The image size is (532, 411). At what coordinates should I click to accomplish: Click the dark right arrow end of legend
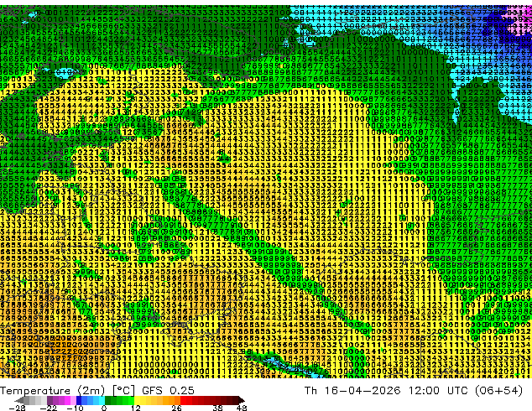(x=241, y=400)
